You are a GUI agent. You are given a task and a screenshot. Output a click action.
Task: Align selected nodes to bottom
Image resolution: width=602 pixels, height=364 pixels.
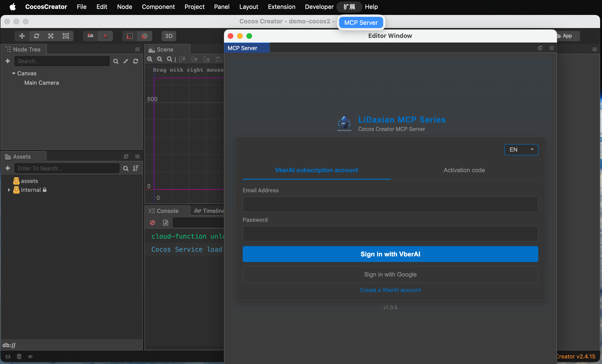(x=207, y=59)
